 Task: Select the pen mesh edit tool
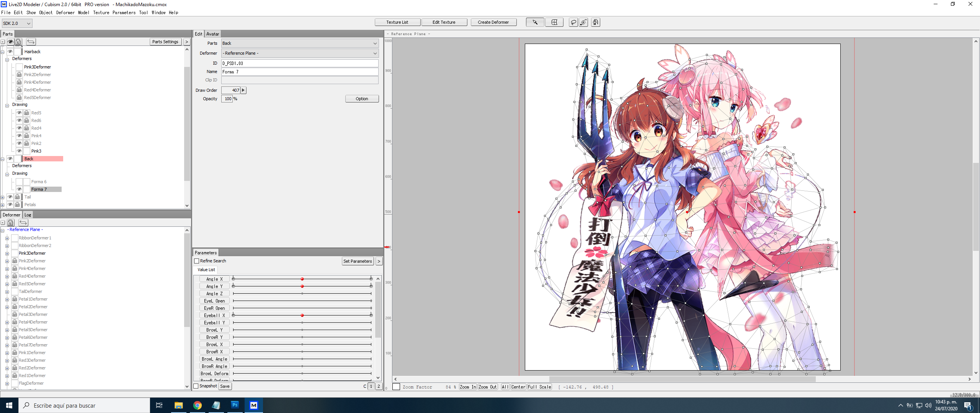click(596, 22)
